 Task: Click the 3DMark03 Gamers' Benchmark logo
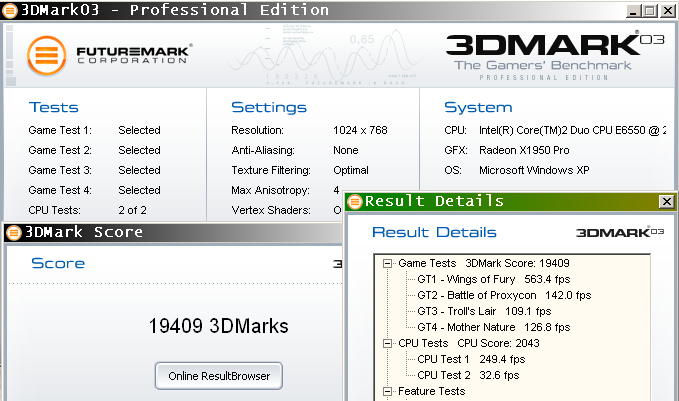554,56
